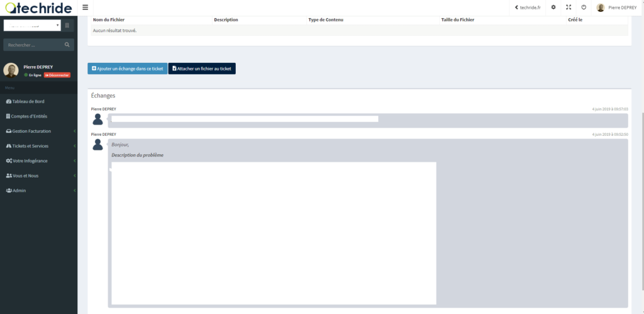
Task: Click Ajouter un échange dans ce ticket
Action: 128,69
